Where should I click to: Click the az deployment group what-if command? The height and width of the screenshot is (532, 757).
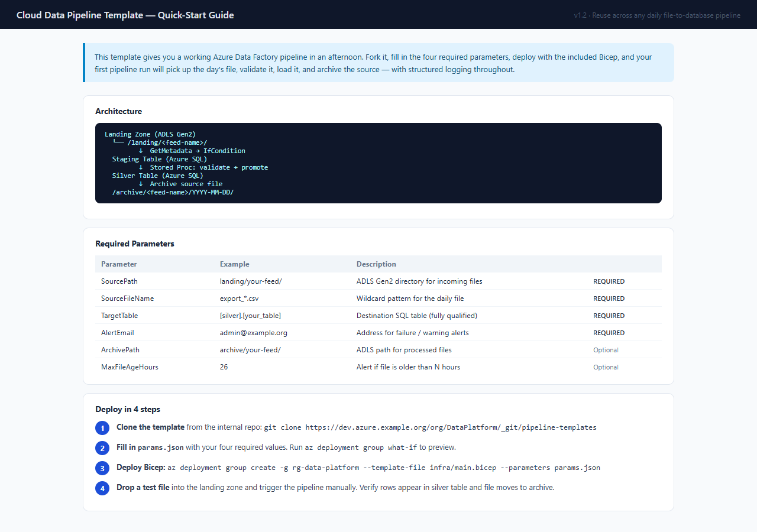361,447
